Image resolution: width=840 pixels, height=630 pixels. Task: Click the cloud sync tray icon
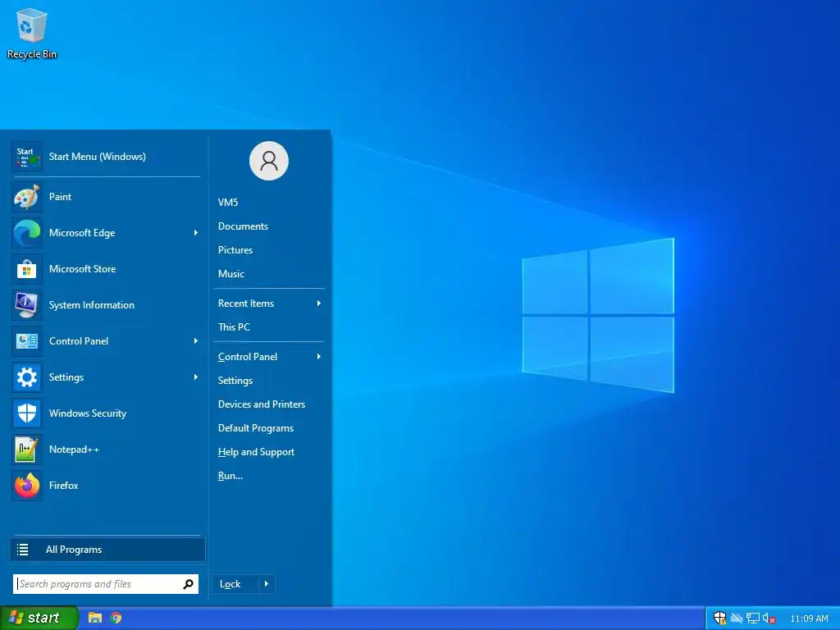pos(737,619)
